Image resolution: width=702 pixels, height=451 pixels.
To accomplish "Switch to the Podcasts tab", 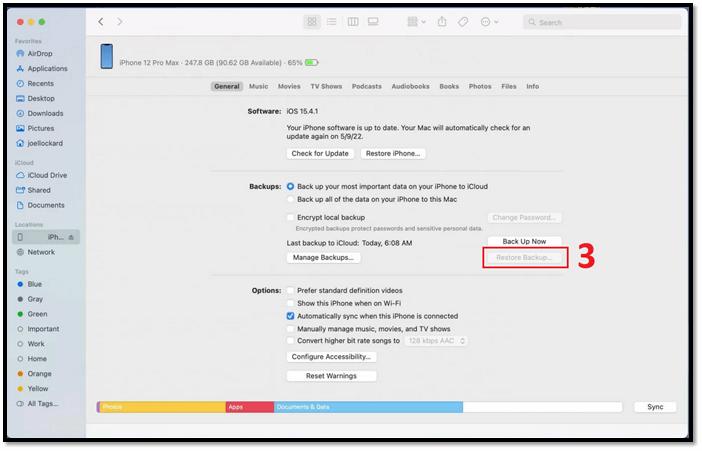I will (367, 86).
